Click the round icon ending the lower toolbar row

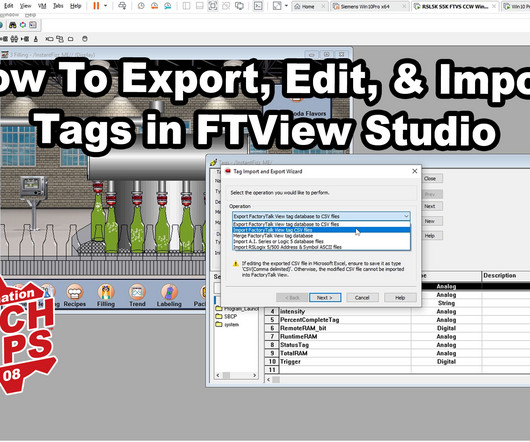coord(85,39)
